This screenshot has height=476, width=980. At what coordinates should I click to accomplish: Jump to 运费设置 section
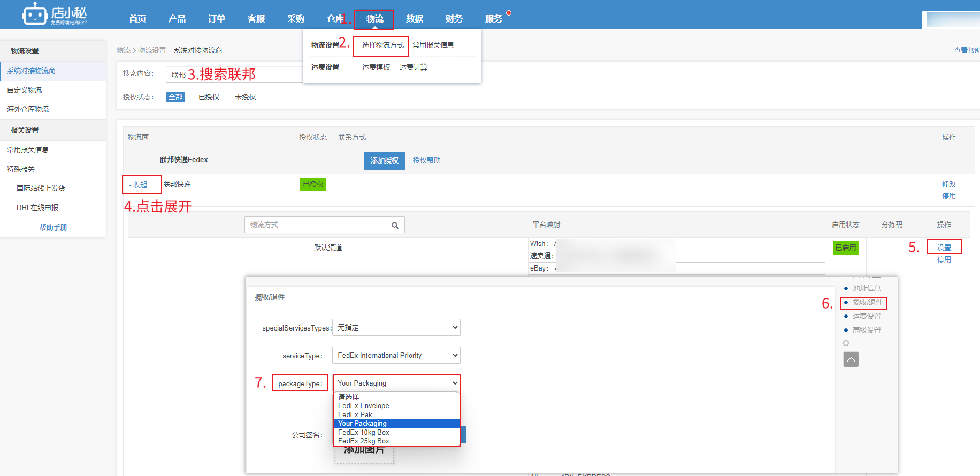pos(867,316)
